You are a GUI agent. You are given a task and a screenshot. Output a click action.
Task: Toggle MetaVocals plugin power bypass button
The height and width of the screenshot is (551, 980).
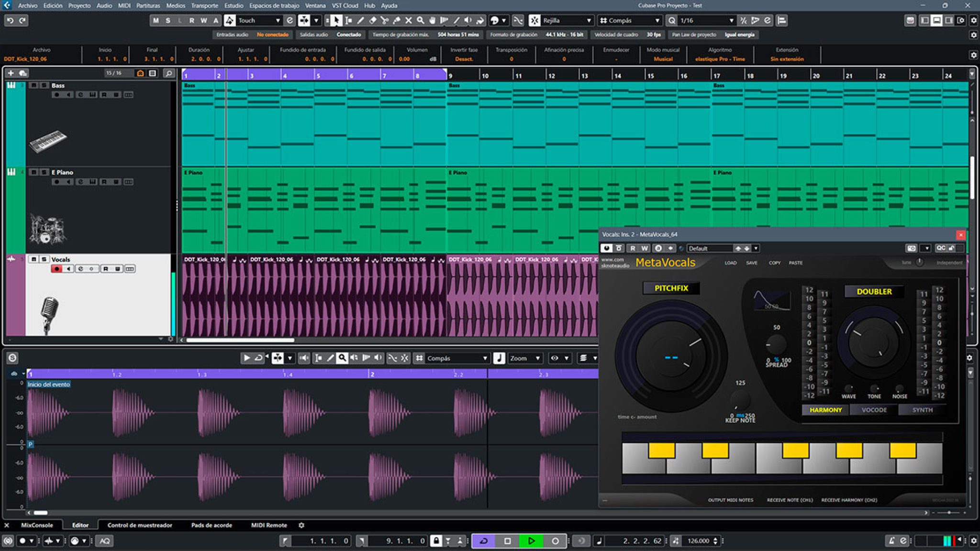(607, 248)
